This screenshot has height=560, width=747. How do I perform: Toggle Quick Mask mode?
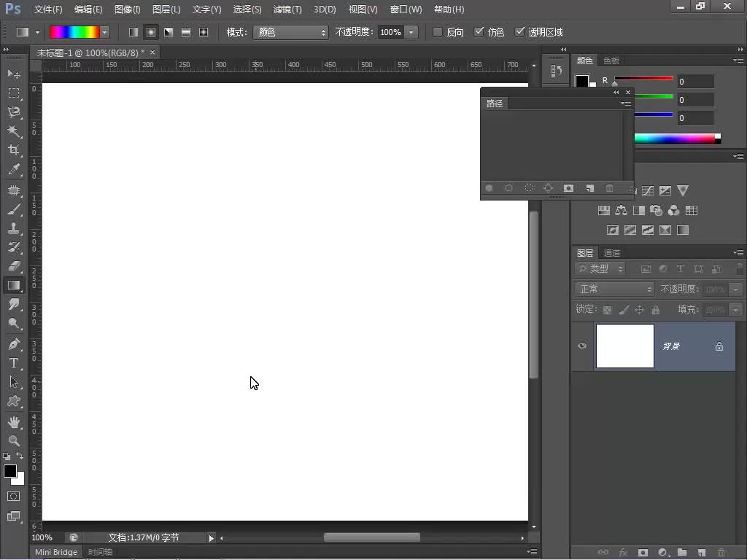pos(14,496)
